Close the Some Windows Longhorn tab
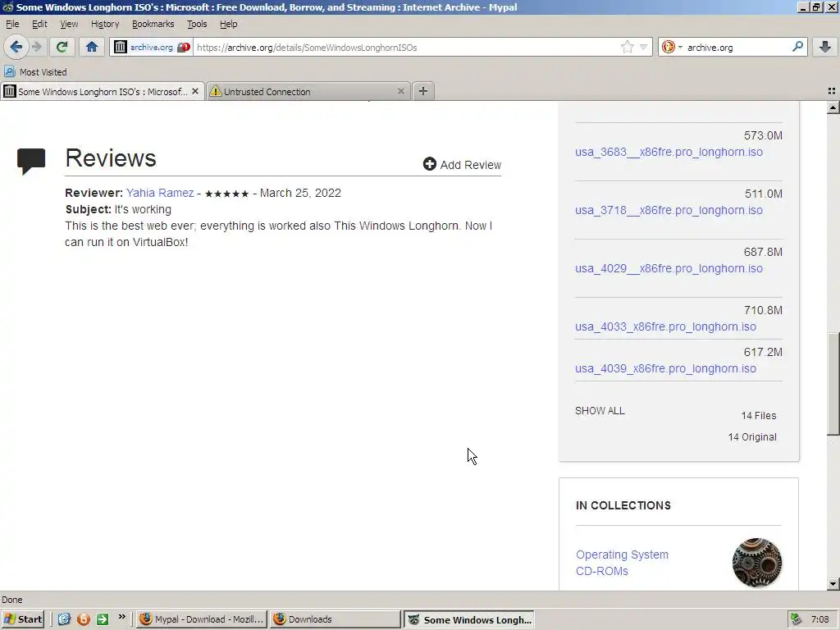The width and height of the screenshot is (840, 630). coord(195,92)
